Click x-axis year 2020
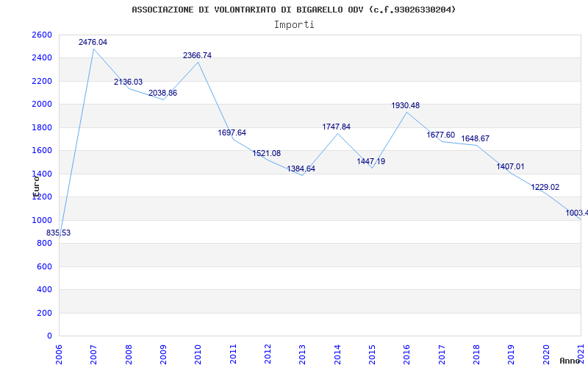The image size is (588, 368). [x=546, y=354]
